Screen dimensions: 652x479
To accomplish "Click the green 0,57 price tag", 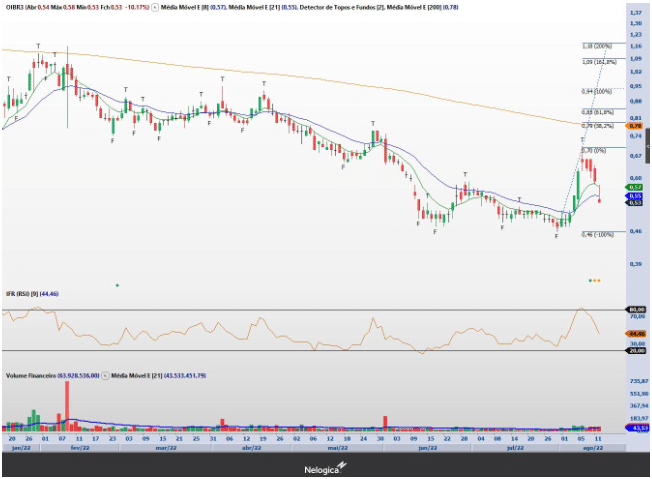I will coord(635,187).
